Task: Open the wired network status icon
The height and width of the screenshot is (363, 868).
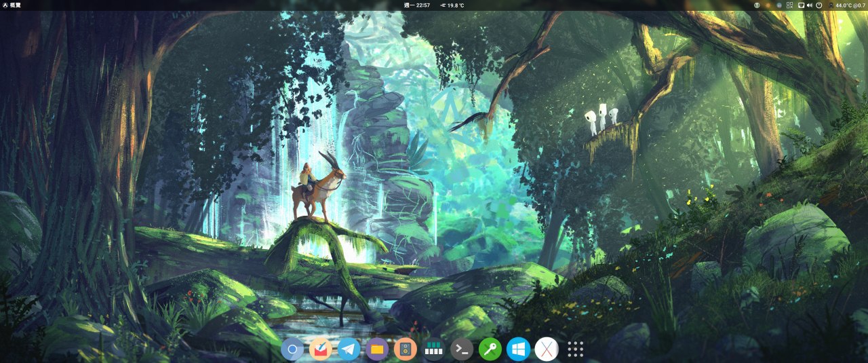Action: tap(801, 5)
